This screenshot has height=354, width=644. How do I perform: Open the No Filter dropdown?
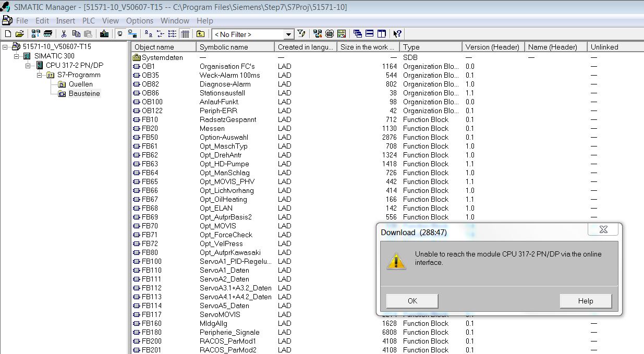click(288, 34)
